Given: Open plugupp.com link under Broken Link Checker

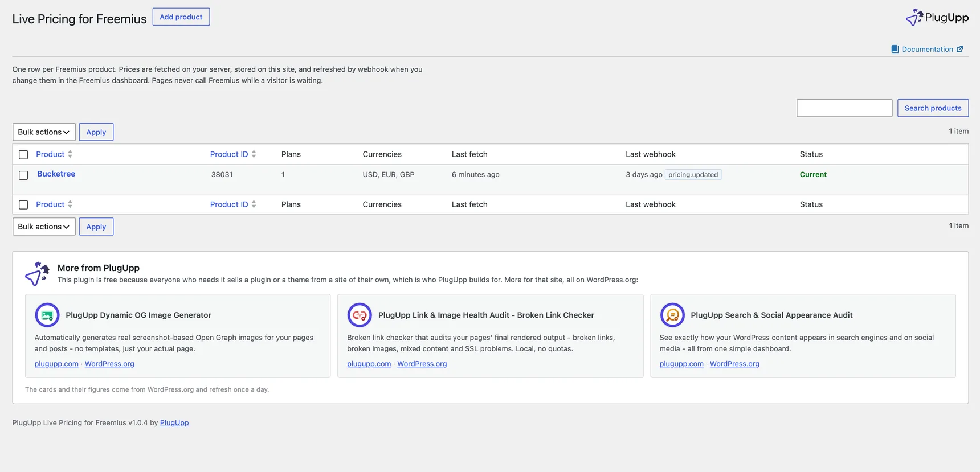Looking at the screenshot, I should [x=369, y=364].
